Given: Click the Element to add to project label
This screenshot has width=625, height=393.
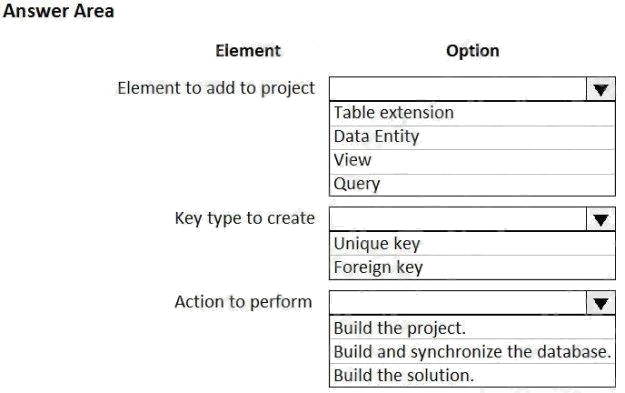Looking at the screenshot, I should coord(216,88).
